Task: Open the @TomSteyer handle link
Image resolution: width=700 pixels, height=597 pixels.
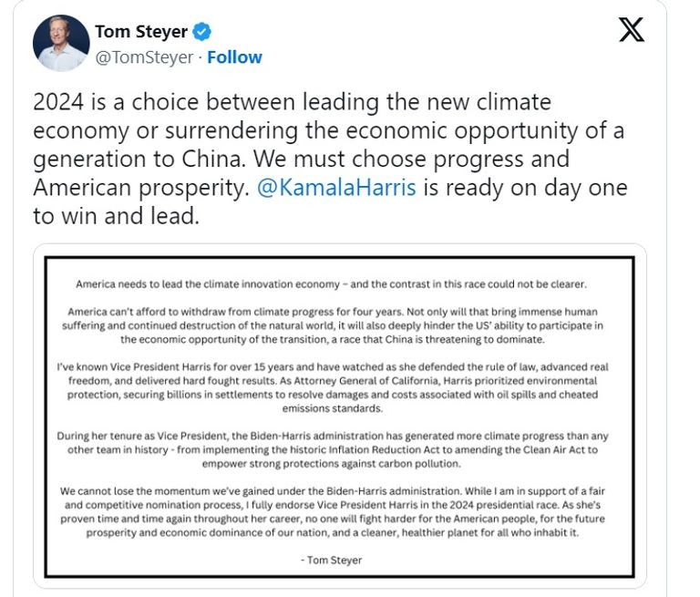Action: tap(144, 57)
